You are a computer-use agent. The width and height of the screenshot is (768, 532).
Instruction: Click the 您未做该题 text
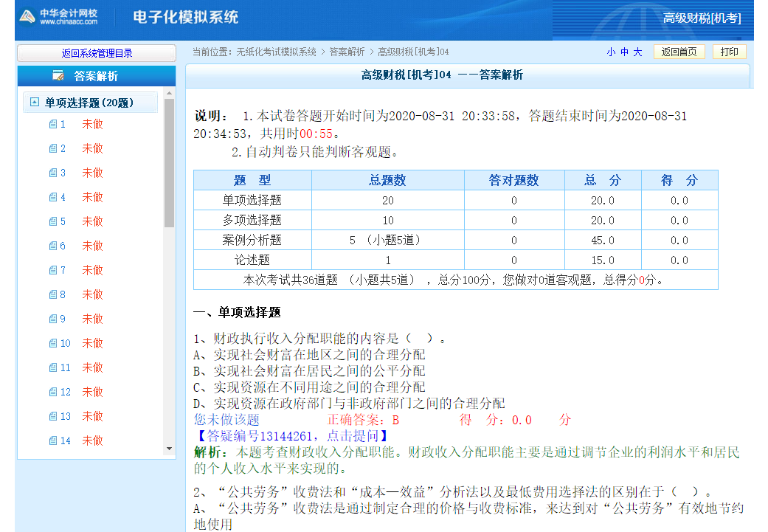click(x=226, y=420)
